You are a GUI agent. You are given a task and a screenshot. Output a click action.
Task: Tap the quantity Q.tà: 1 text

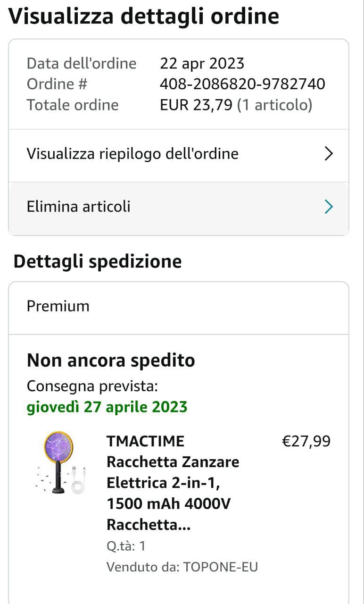tap(126, 546)
